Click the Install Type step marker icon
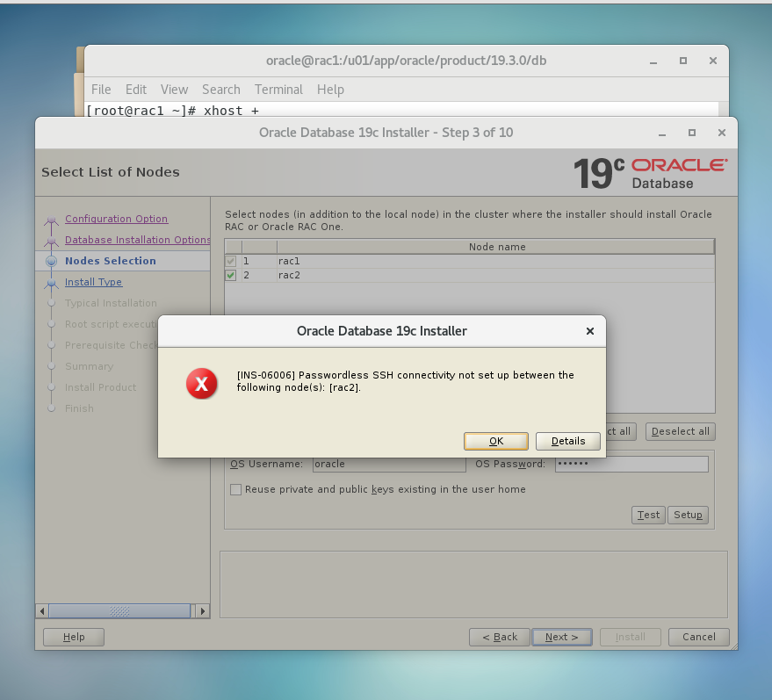This screenshot has width=772, height=700. tap(51, 283)
